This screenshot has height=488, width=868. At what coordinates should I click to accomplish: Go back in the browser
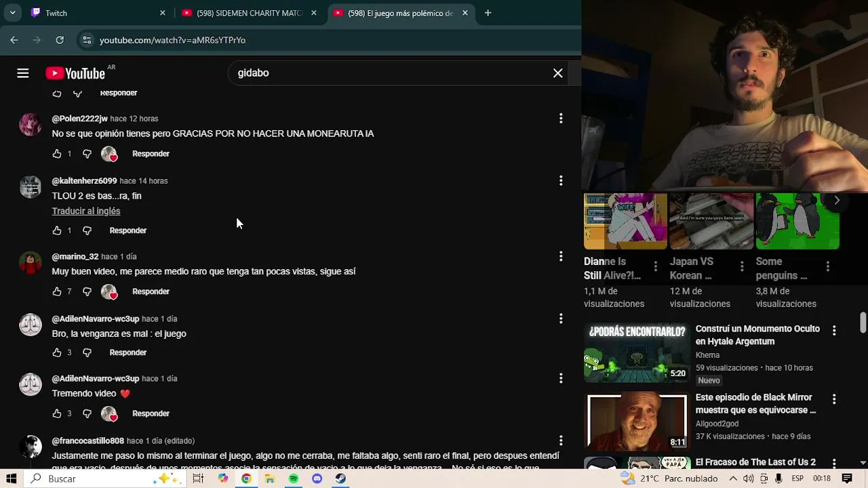click(x=14, y=40)
